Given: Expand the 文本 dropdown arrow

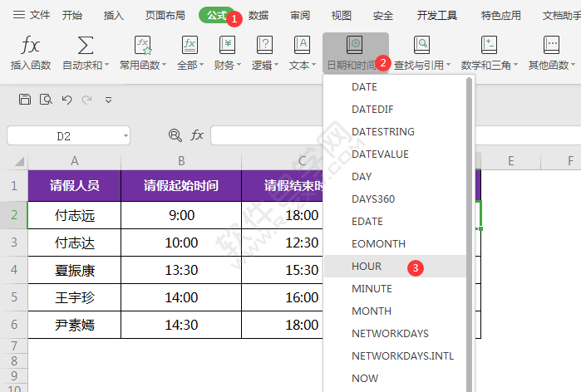Looking at the screenshot, I should 314,65.
